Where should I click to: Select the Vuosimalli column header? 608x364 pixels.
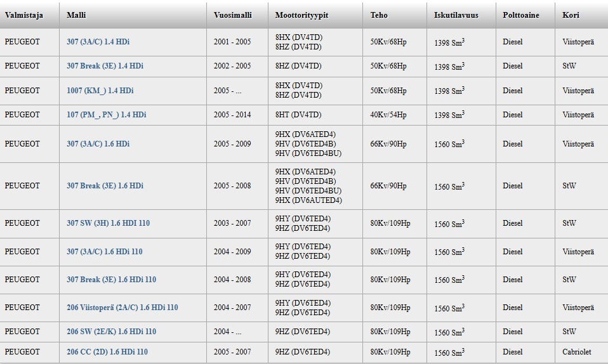(232, 15)
